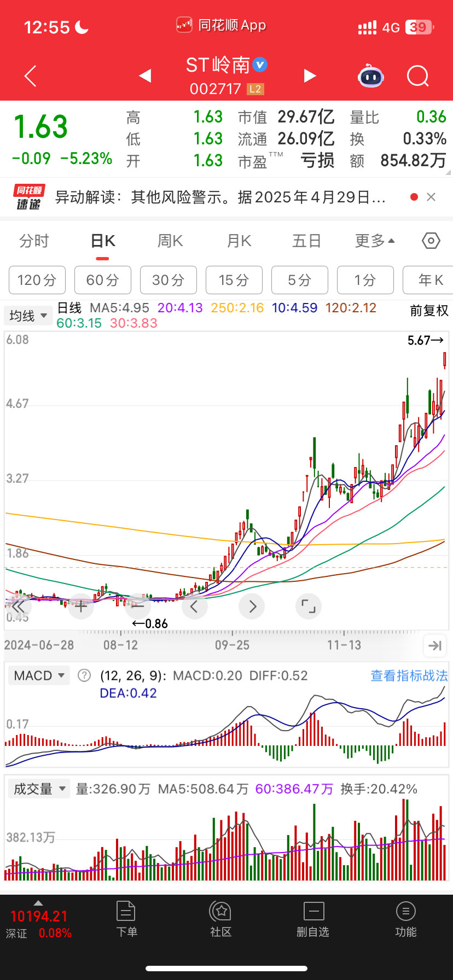Image resolution: width=453 pixels, height=980 pixels.
Task: Open MACD help question mark
Action: click(84, 675)
